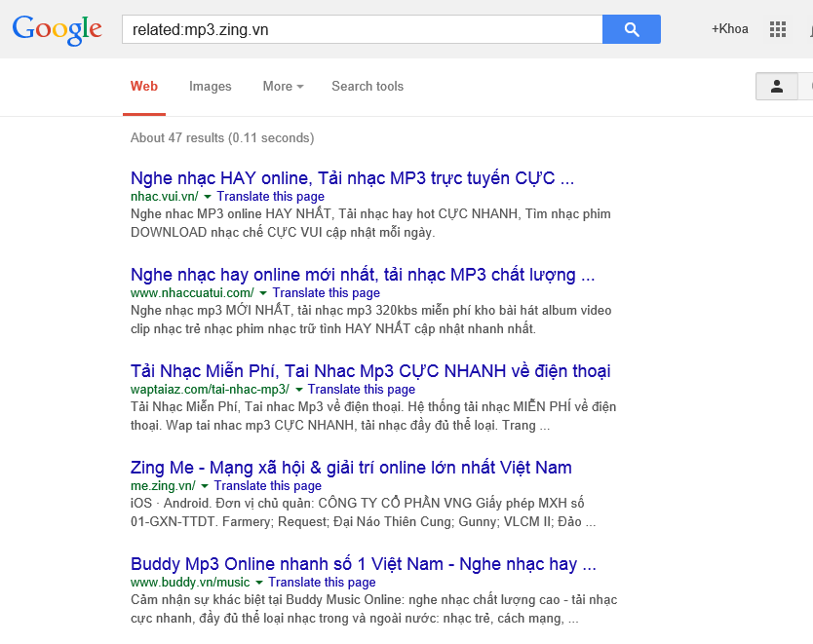Open the More search categories dropdown
Screen dimensions: 813x644
(282, 87)
